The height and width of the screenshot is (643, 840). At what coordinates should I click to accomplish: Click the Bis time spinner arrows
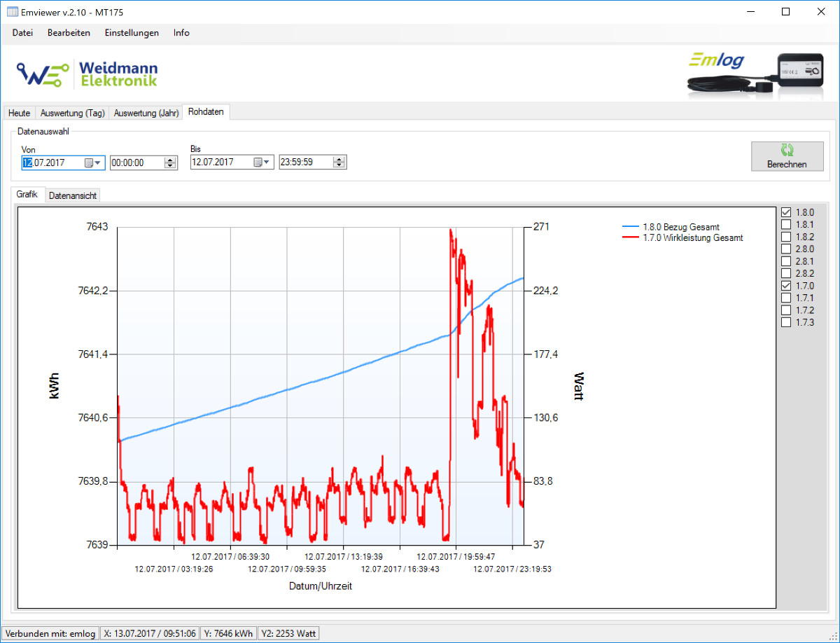coord(339,163)
